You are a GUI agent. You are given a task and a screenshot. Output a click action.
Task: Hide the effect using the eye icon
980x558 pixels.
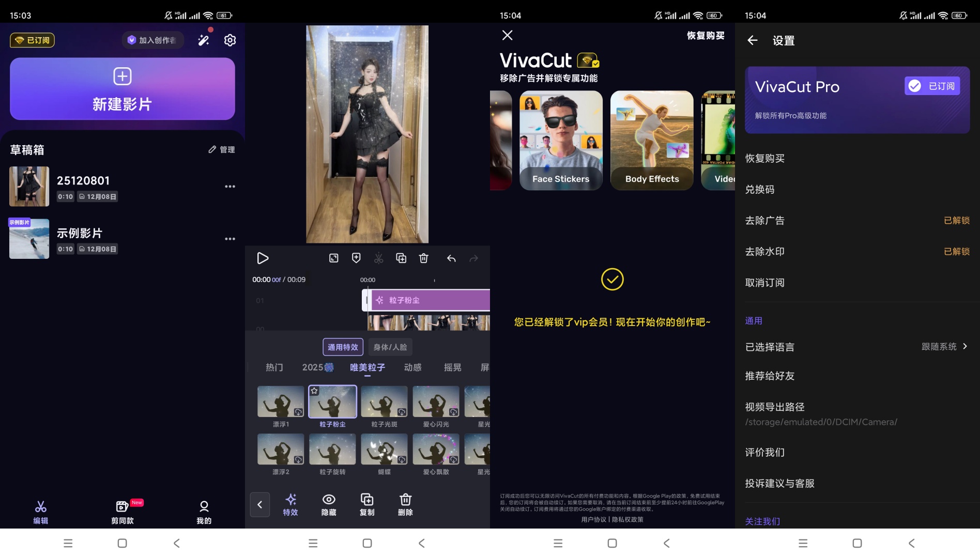tap(329, 504)
